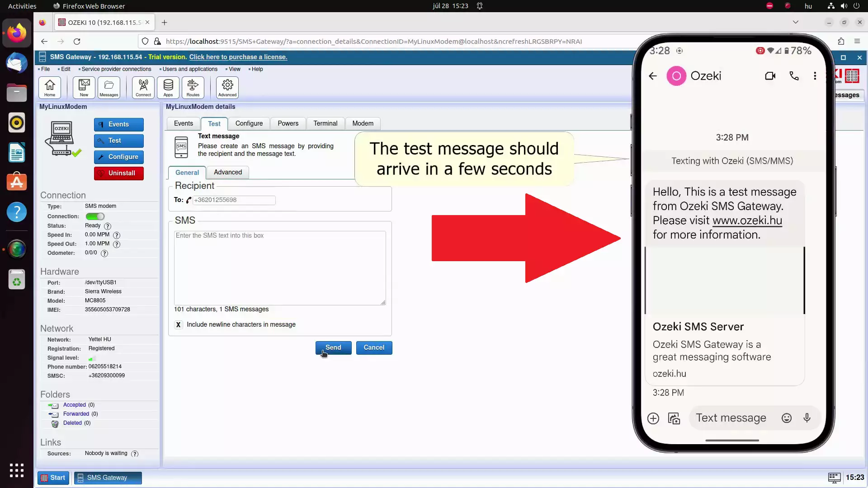Expand the Deleted folder item
This screenshot has height=488, width=868.
72,423
